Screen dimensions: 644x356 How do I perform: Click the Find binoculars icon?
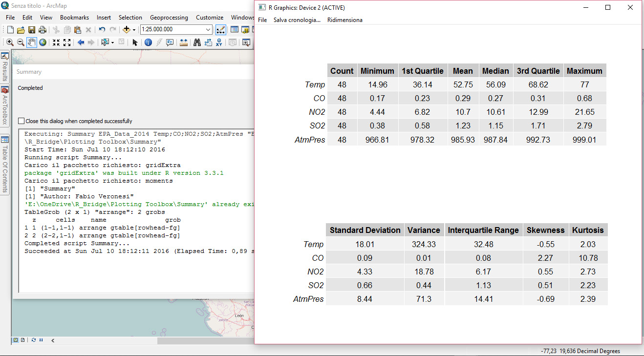197,42
